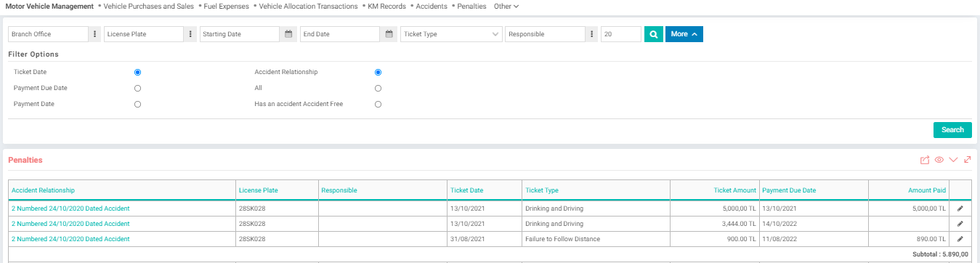
Task: Open the Starting Date calendar icon
Action: point(288,34)
